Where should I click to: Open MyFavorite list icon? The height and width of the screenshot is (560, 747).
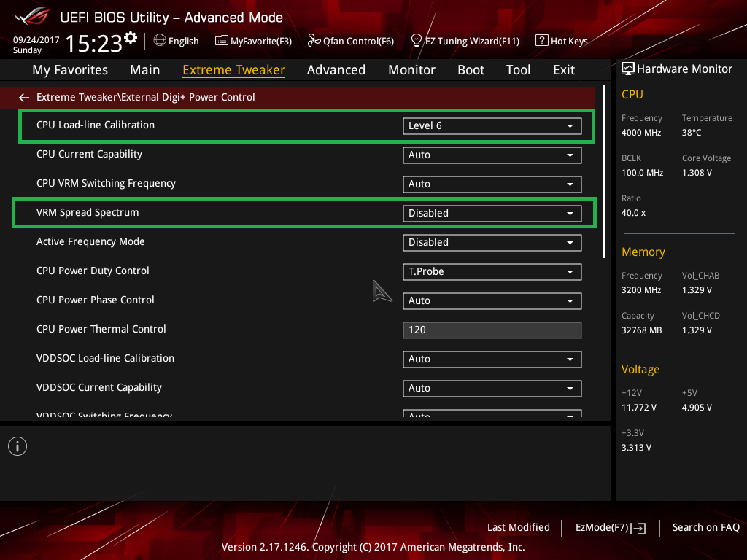pos(221,41)
